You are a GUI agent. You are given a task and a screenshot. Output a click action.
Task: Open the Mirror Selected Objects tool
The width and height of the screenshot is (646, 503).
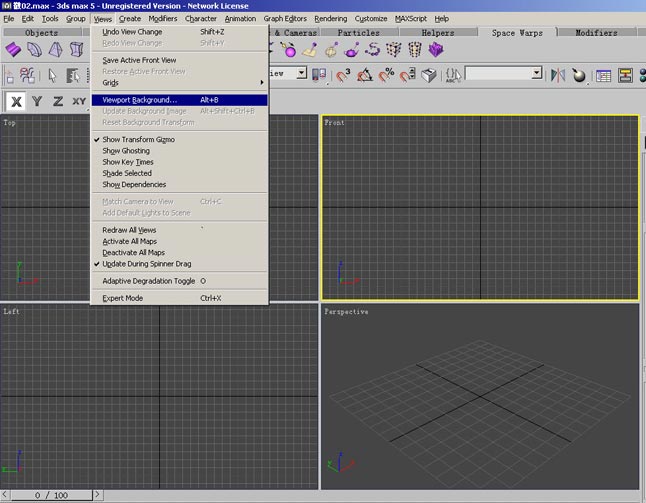[x=558, y=75]
